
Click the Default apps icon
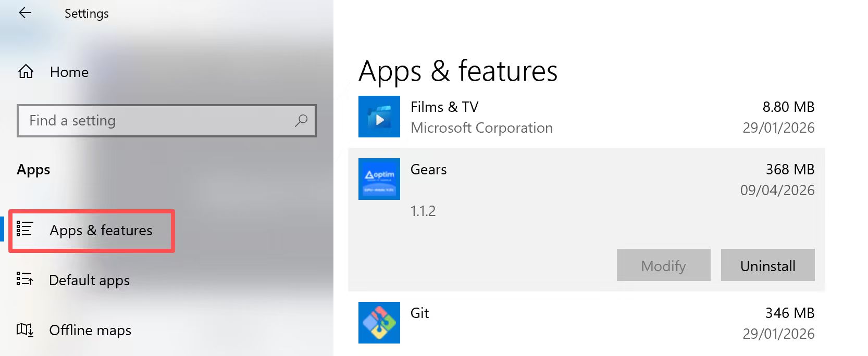(24, 279)
